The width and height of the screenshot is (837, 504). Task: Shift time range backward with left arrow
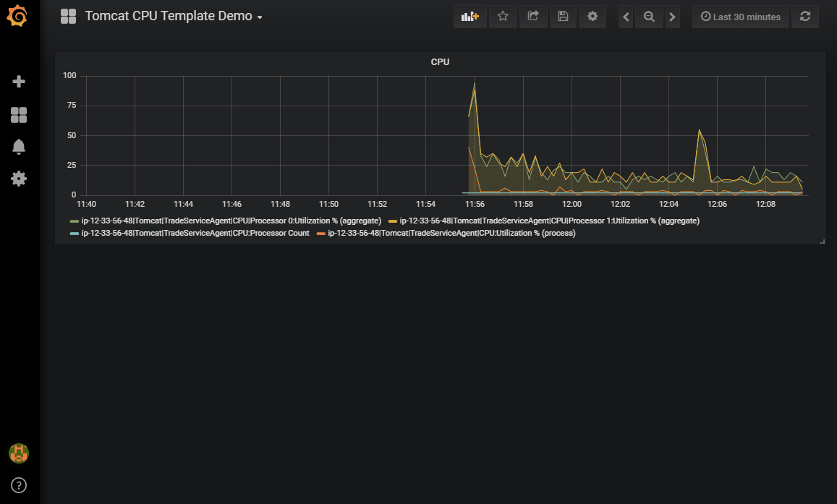click(626, 17)
